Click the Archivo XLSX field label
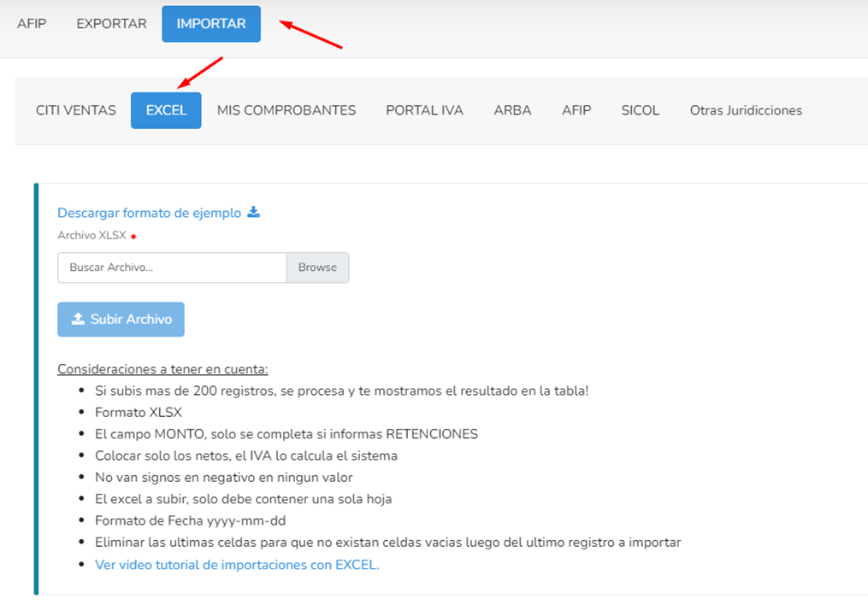 point(92,235)
